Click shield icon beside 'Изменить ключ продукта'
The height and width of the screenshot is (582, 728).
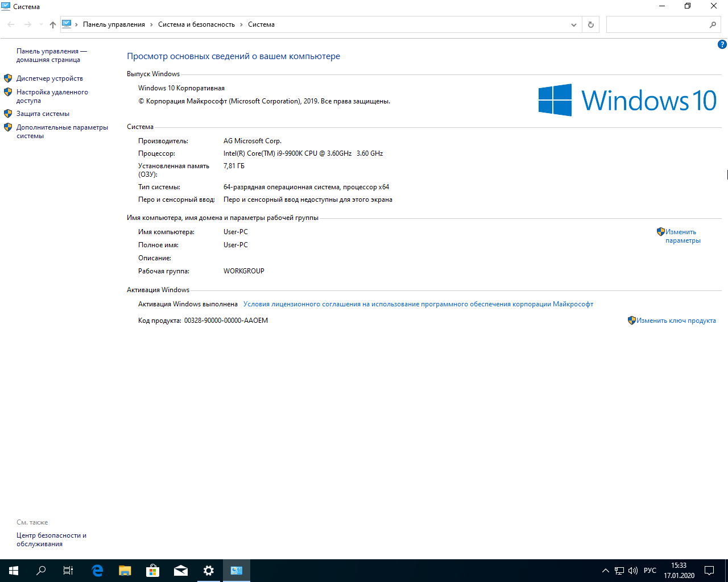632,321
